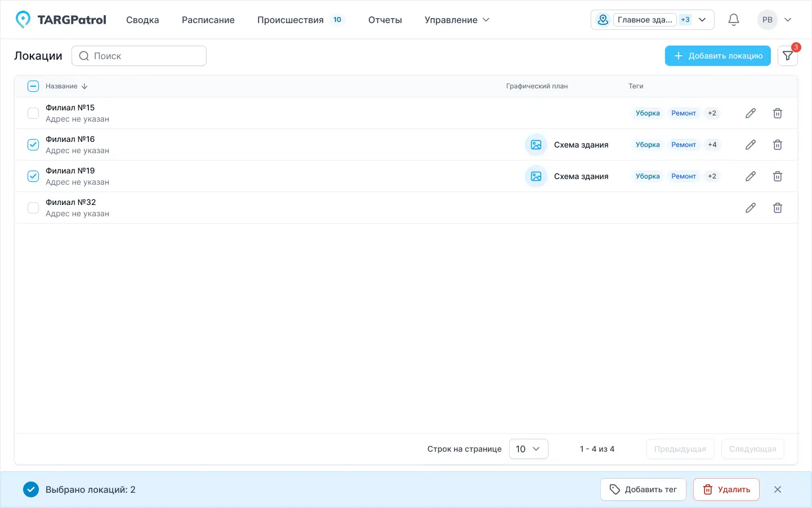
Task: Uncheck the Филиал №19 checkbox
Action: coord(33,176)
